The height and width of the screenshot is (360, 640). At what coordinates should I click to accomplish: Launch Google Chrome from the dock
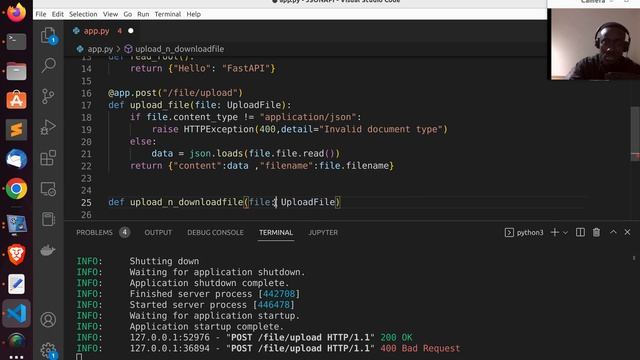click(16, 189)
